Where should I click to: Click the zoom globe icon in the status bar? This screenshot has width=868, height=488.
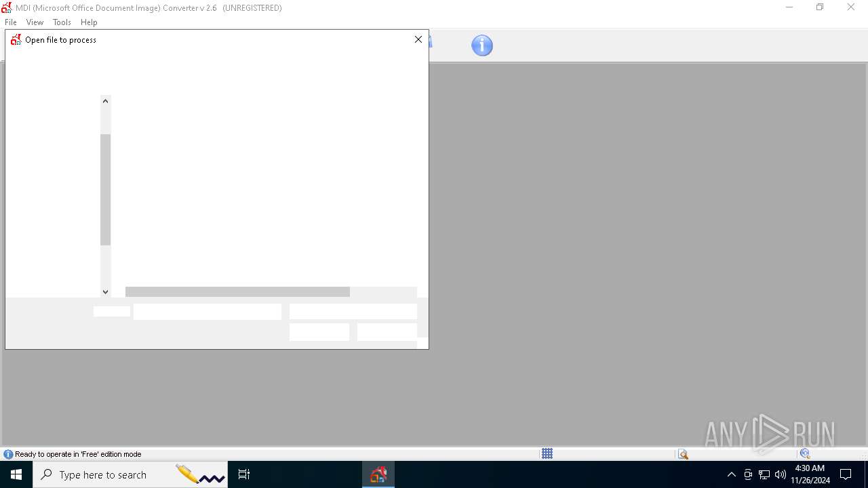[805, 454]
